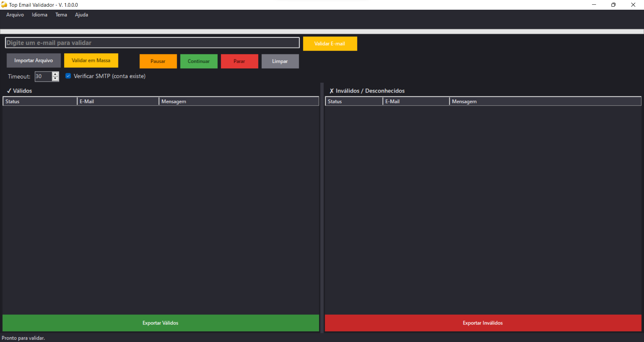
Task: Stop validation with Parar button
Action: [239, 61]
